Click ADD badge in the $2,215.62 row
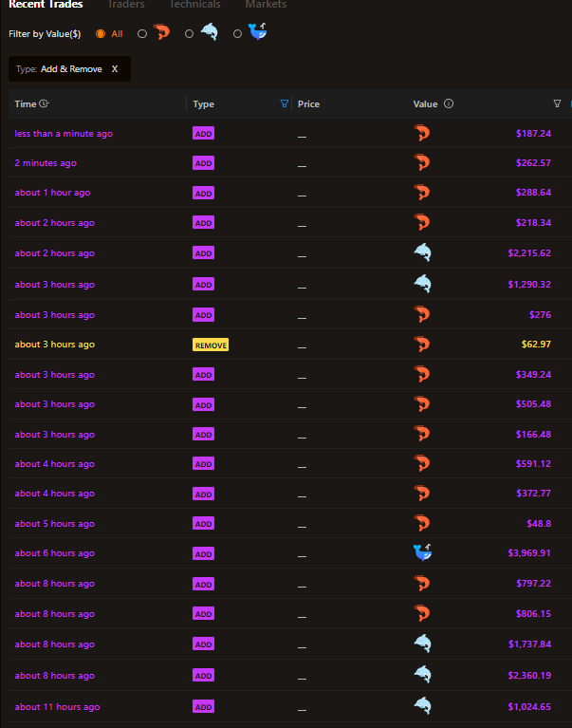Image resolution: width=572 pixels, height=728 pixels. tap(203, 253)
